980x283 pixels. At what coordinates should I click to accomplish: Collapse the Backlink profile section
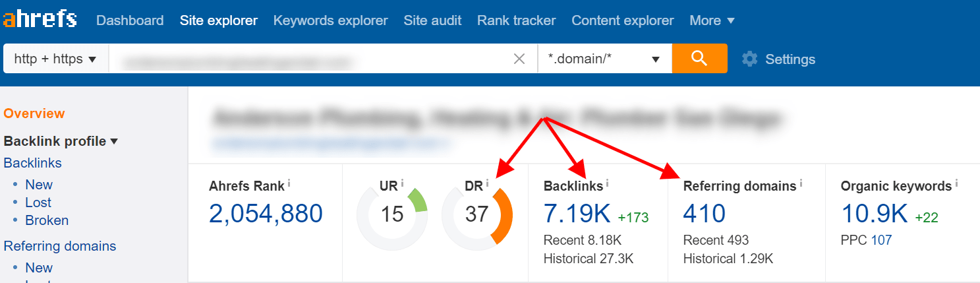coord(61,141)
